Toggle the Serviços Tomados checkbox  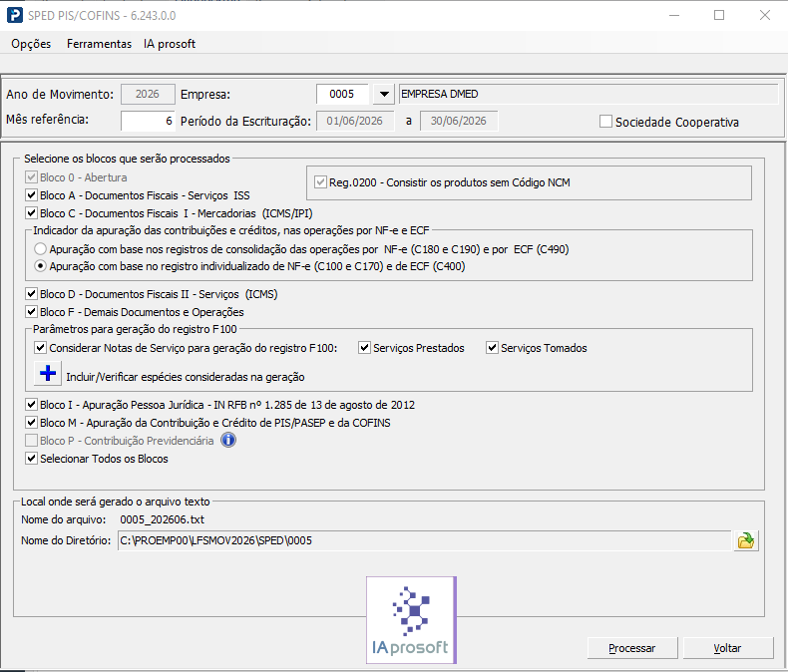pos(492,348)
